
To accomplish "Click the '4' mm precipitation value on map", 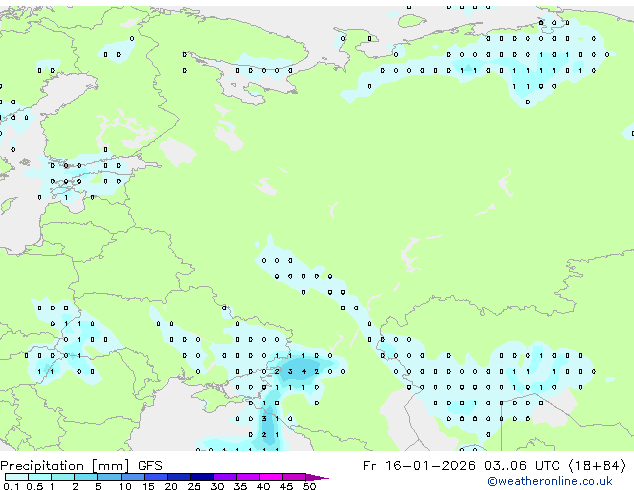I will click(x=304, y=372).
